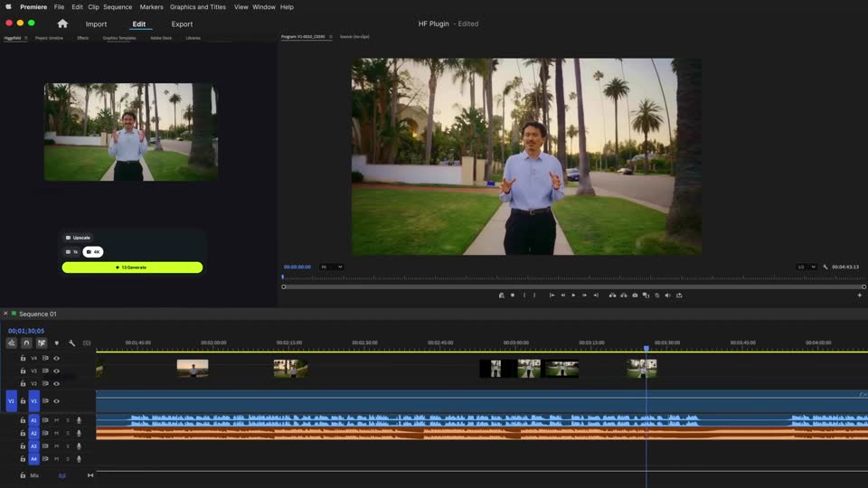868x488 pixels.
Task: Go to In point in Program monitor
Action: click(552, 296)
